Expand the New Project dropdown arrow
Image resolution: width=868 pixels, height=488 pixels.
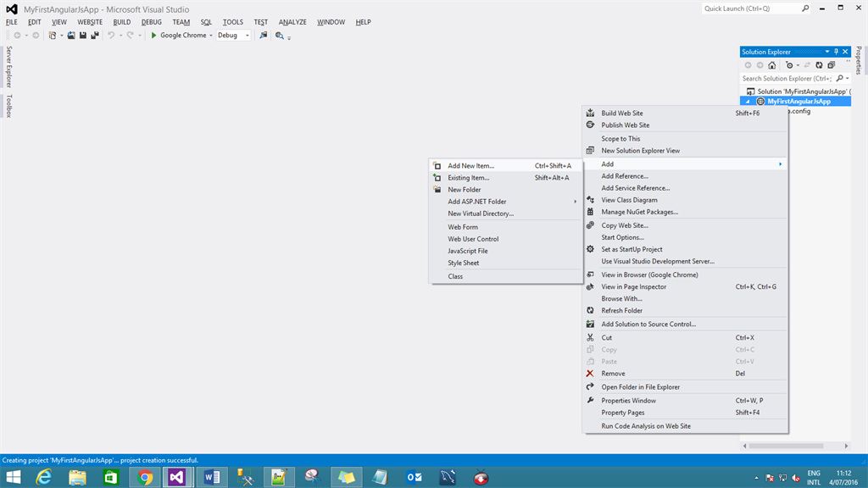(x=61, y=36)
